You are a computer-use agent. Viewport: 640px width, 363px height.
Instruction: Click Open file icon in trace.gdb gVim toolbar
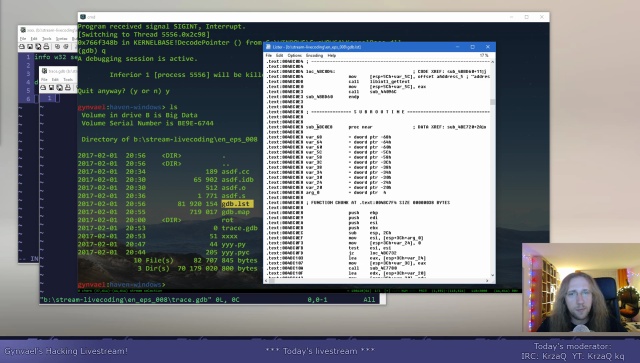43,88
